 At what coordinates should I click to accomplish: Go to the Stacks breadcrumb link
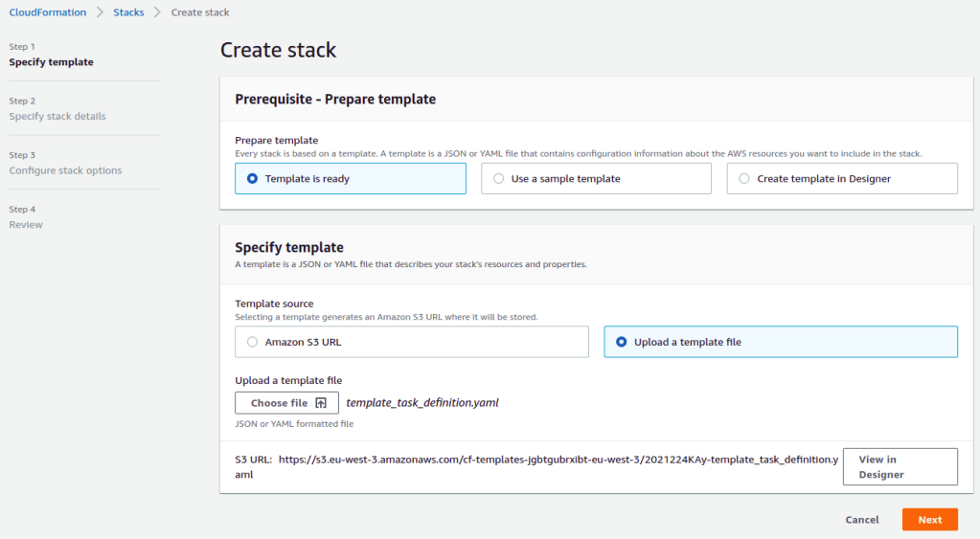click(x=128, y=12)
